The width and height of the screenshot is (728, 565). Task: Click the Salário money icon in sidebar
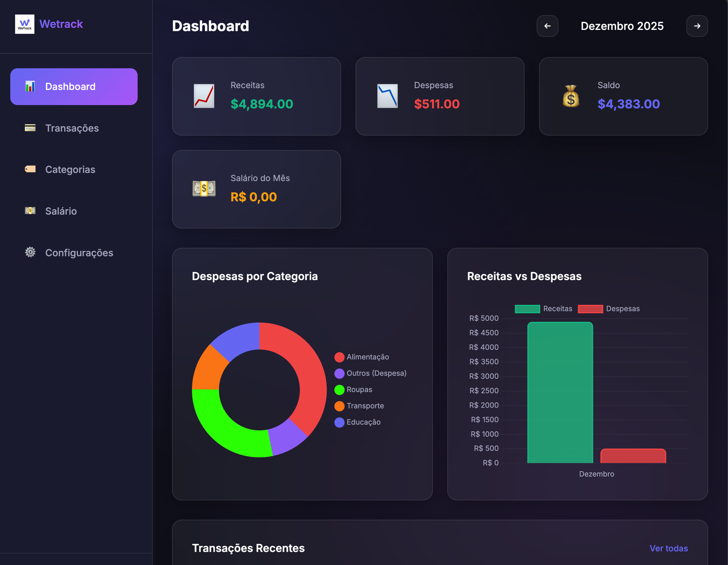coord(30,211)
